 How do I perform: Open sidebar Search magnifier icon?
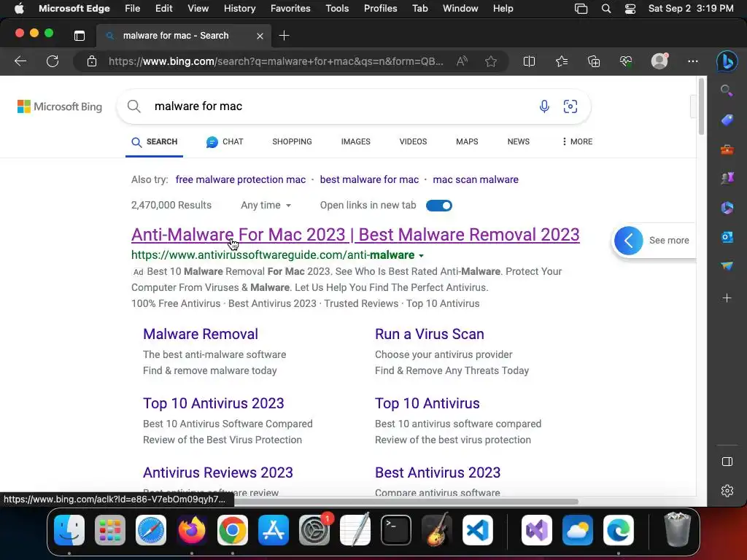(x=727, y=90)
